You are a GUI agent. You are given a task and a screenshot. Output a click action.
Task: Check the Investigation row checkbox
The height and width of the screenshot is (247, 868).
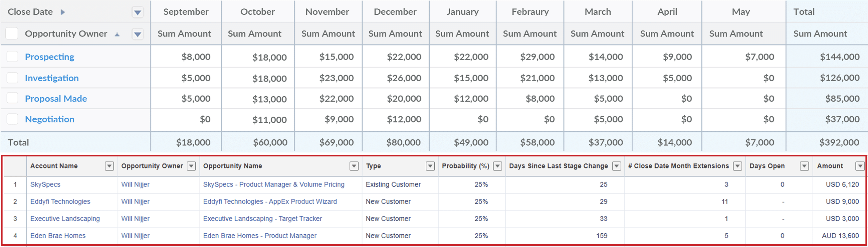[x=12, y=78]
